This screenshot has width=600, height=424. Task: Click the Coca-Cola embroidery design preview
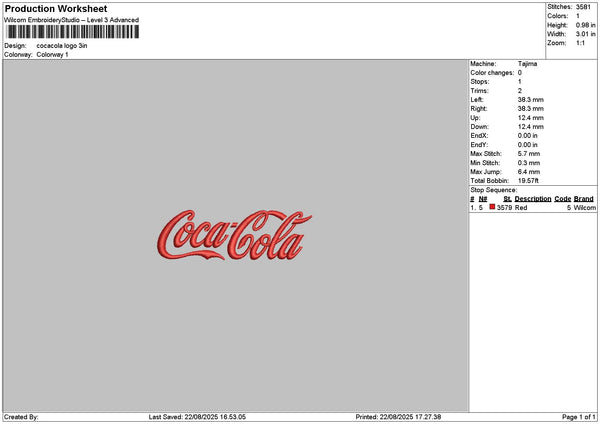click(x=234, y=235)
